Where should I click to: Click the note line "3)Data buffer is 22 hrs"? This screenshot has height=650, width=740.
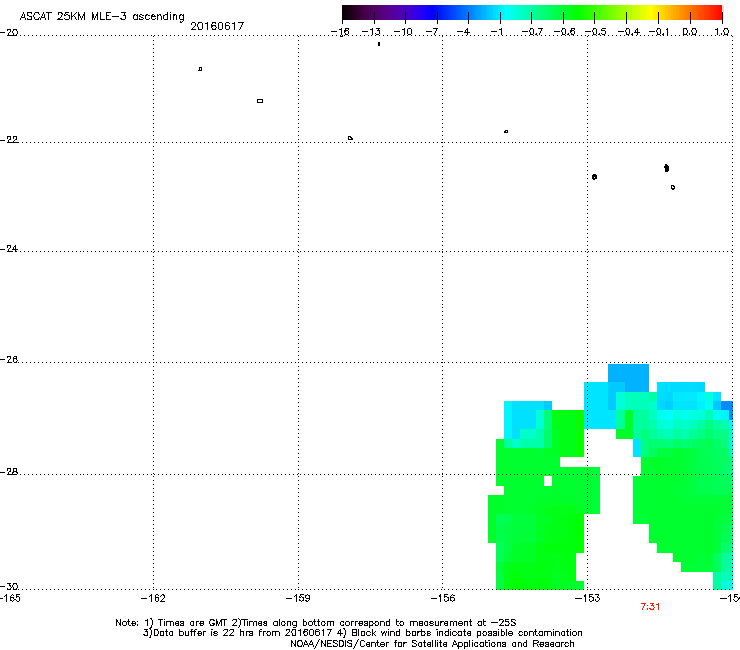click(x=362, y=633)
